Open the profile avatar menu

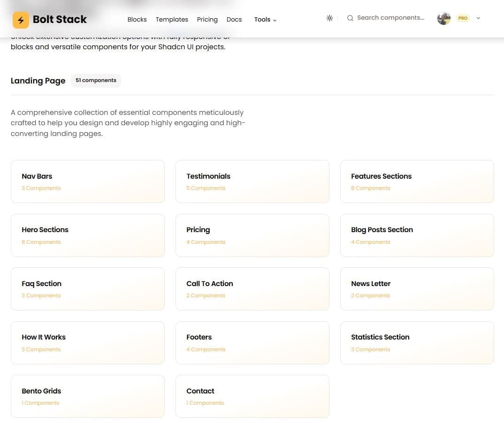coord(443,18)
